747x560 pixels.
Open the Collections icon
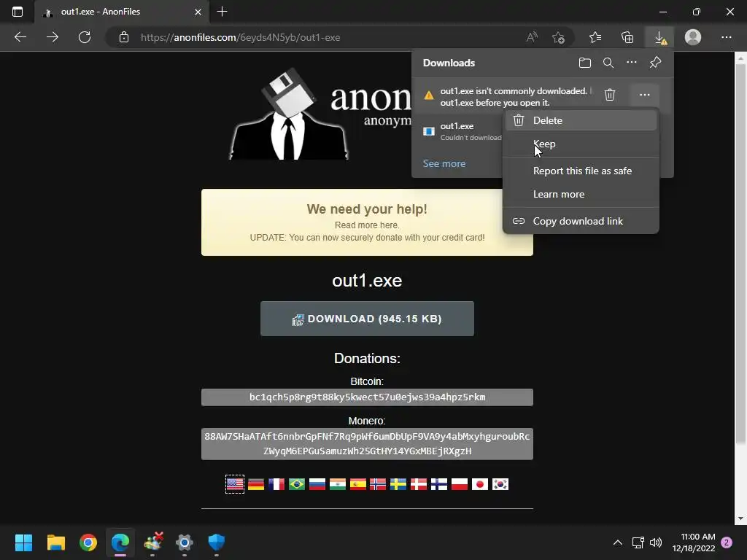tap(627, 37)
